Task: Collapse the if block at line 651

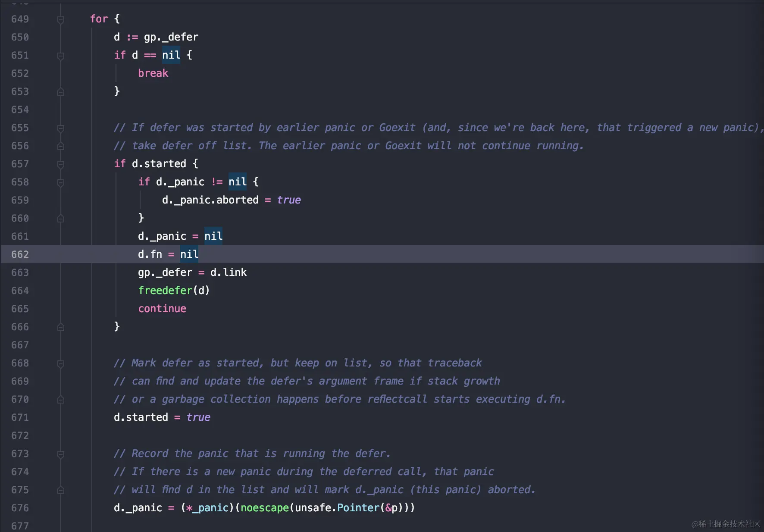Action: coord(61,56)
